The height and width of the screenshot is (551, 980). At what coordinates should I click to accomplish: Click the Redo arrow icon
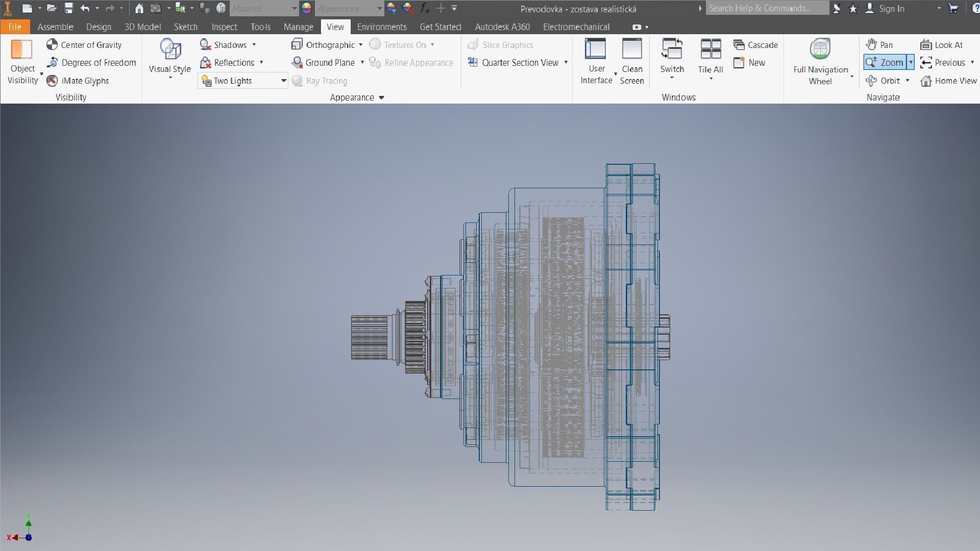[x=110, y=8]
